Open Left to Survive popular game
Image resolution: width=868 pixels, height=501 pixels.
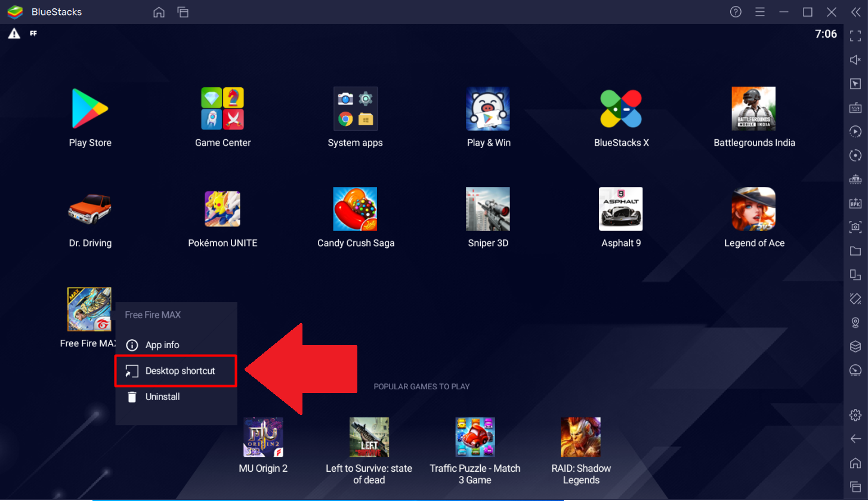[369, 437]
